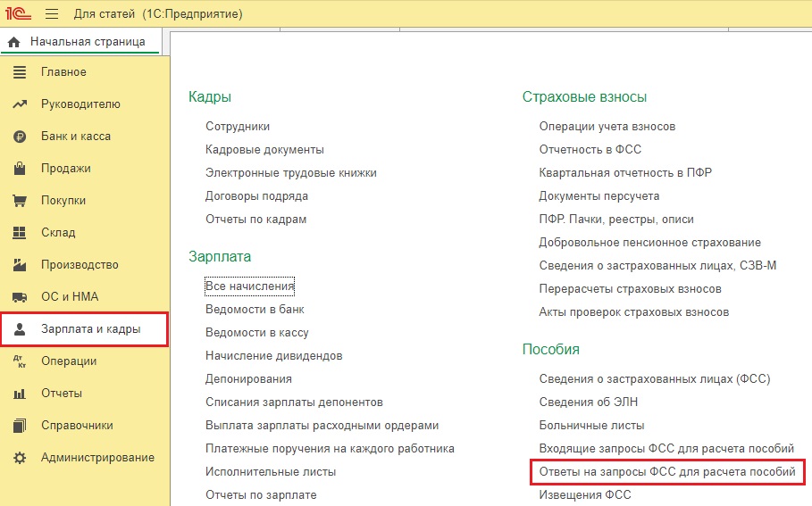Open Отчеты по кадрам
The width and height of the screenshot is (812, 506).
point(255,220)
